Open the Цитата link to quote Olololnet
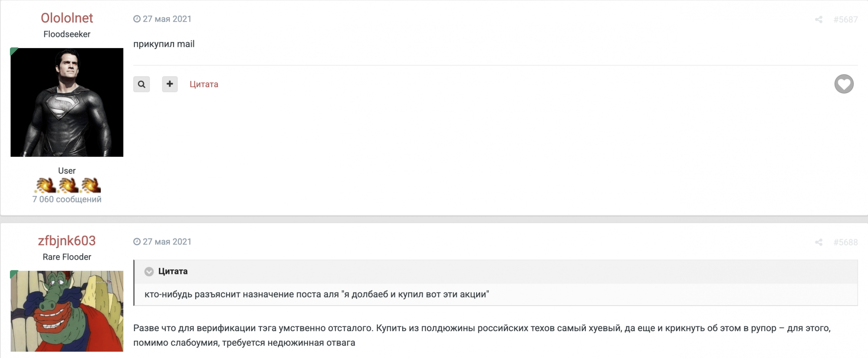 (x=204, y=84)
